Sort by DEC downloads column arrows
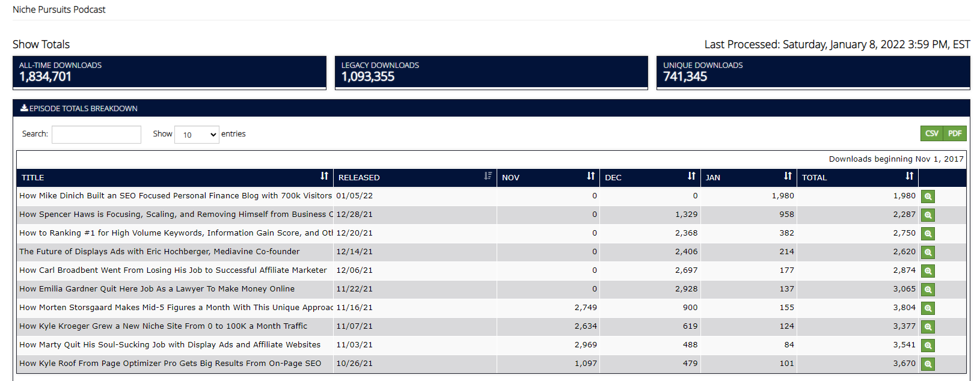980x381 pixels. [x=691, y=176]
